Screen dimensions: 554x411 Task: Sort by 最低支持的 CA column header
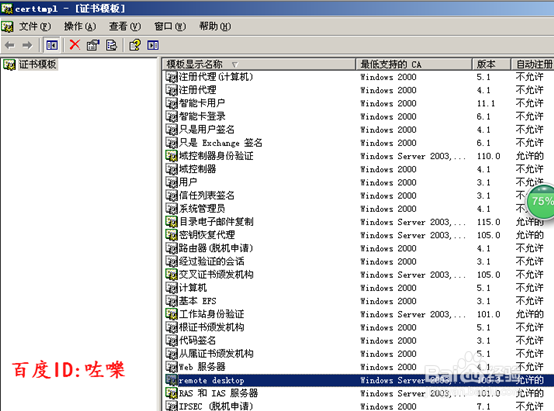tap(414, 64)
